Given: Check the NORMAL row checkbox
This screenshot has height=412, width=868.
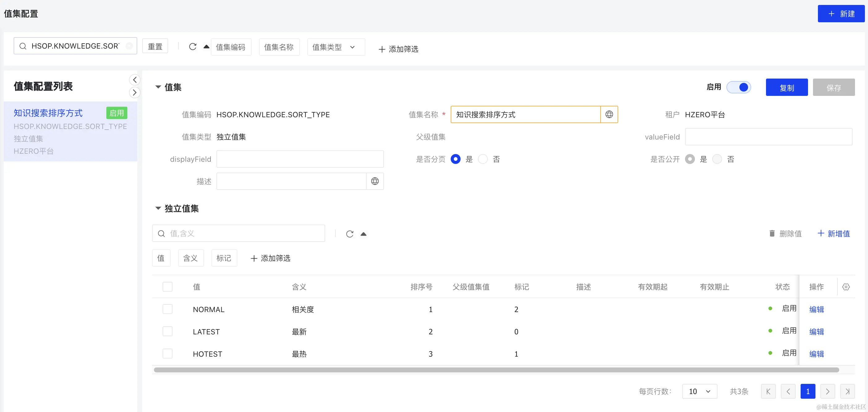Looking at the screenshot, I should [168, 309].
